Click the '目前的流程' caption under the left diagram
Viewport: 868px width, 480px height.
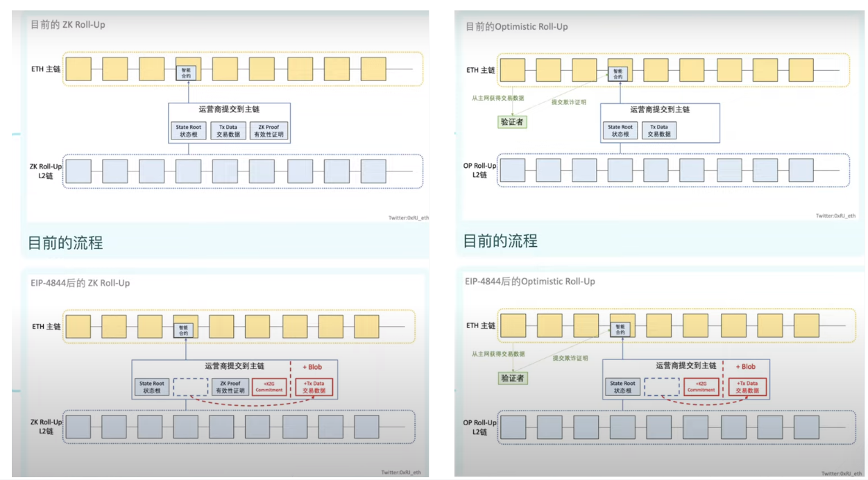[x=65, y=243]
